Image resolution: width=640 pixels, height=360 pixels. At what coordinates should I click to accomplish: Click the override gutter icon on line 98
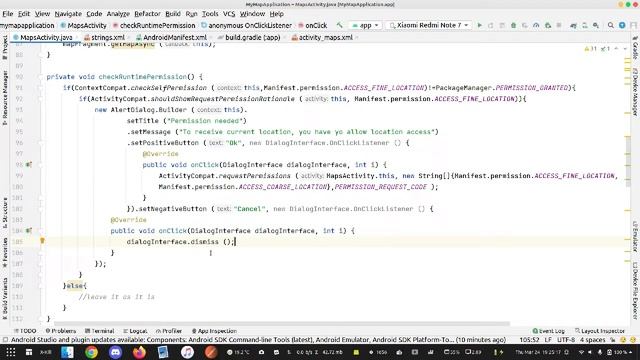(29, 164)
